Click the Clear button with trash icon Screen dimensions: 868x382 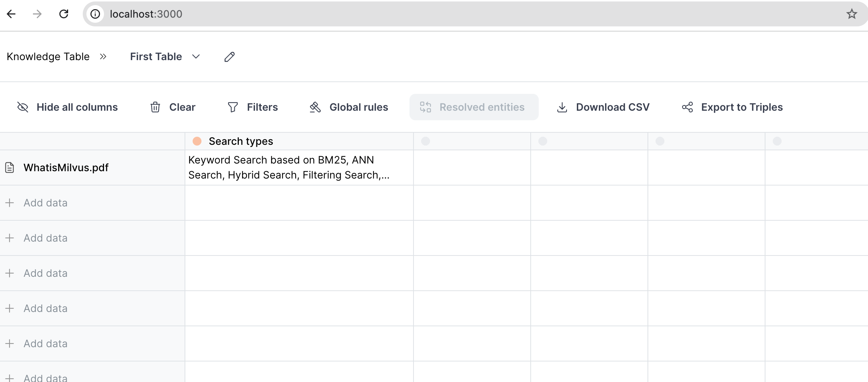[173, 107]
